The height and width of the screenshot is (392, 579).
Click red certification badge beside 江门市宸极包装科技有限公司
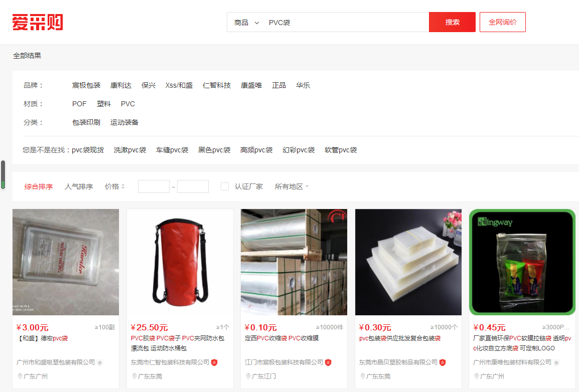tap(328, 362)
